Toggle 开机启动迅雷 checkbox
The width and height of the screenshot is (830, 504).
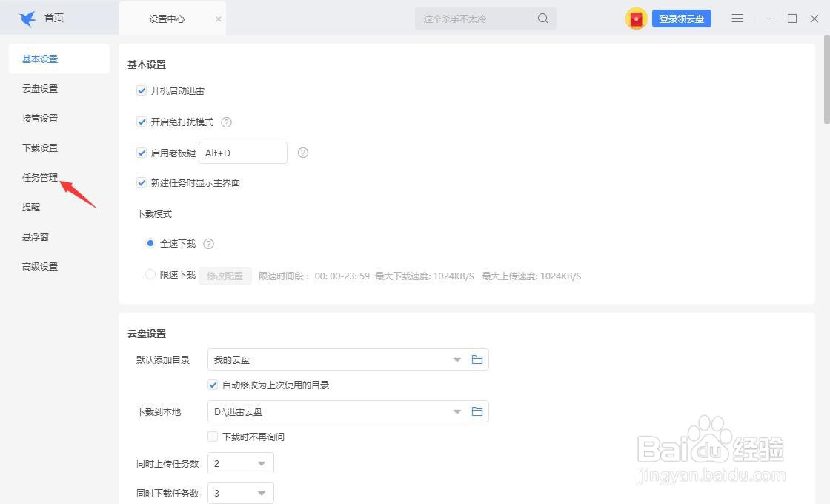[142, 90]
